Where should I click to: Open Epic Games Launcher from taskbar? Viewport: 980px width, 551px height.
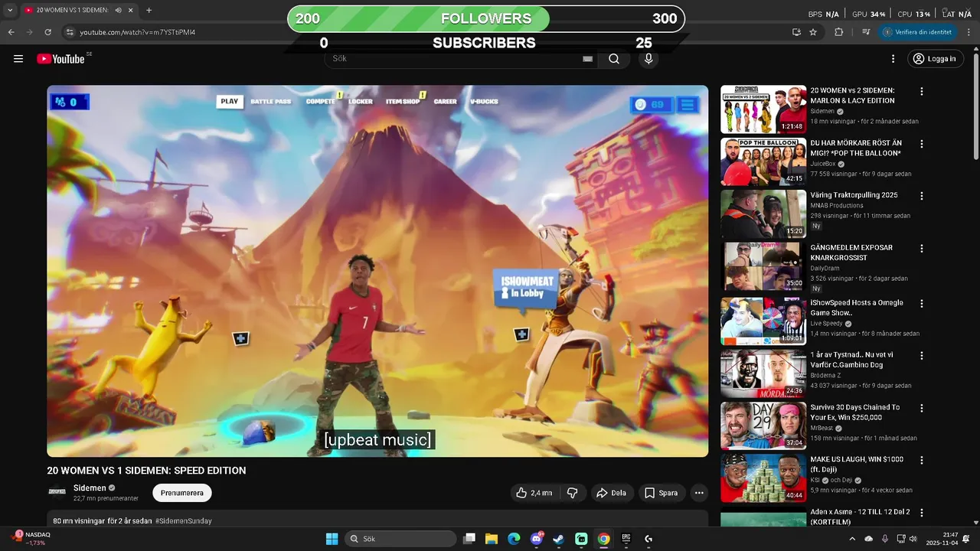click(x=626, y=539)
